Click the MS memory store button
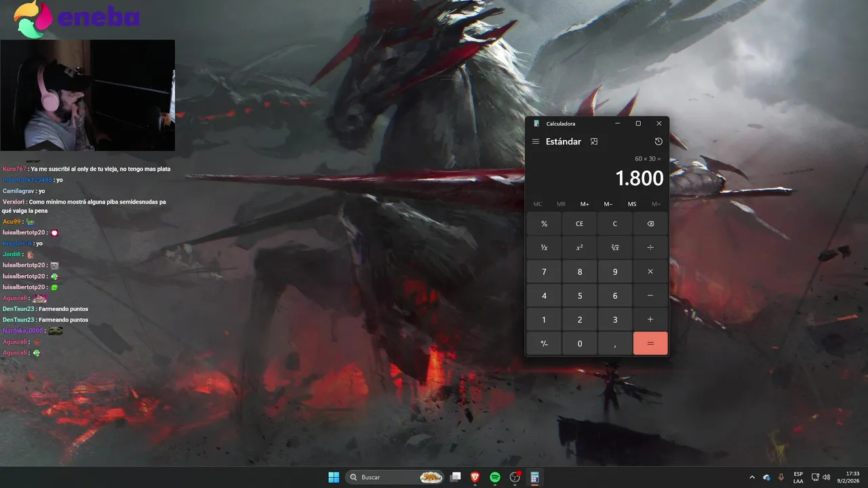868x488 pixels. coord(632,204)
